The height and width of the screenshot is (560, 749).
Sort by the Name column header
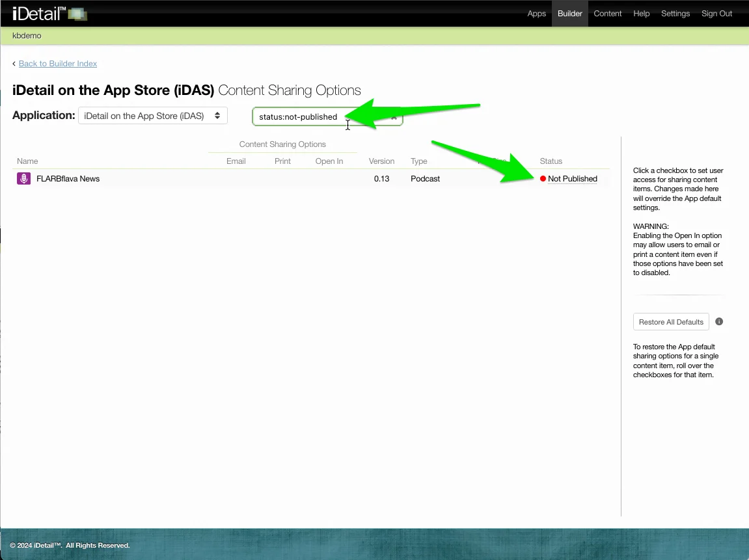[27, 161]
